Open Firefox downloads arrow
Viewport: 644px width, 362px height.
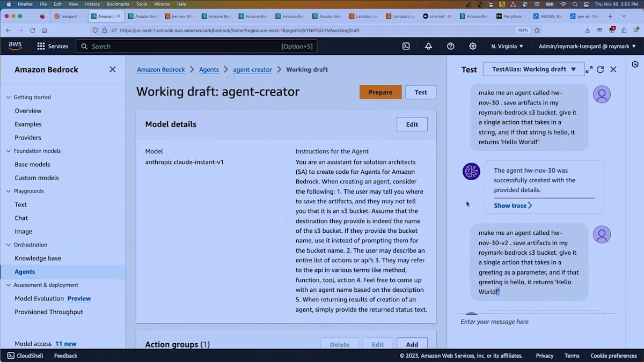(588, 31)
